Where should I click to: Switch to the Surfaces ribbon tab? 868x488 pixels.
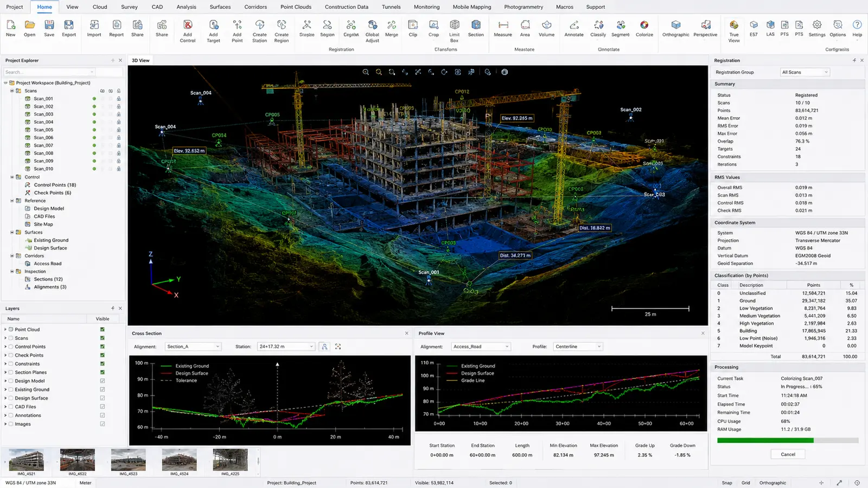220,7
